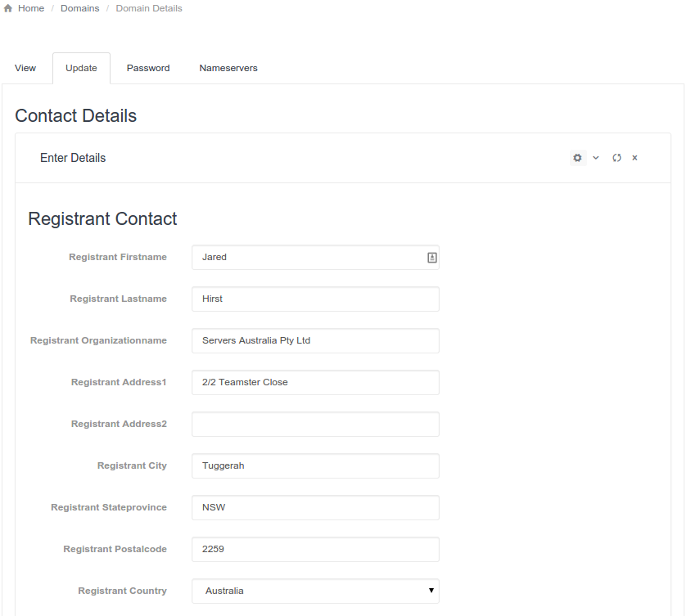This screenshot has height=616, width=691.
Task: Focus the Registrant Lastname field
Action: [315, 299]
